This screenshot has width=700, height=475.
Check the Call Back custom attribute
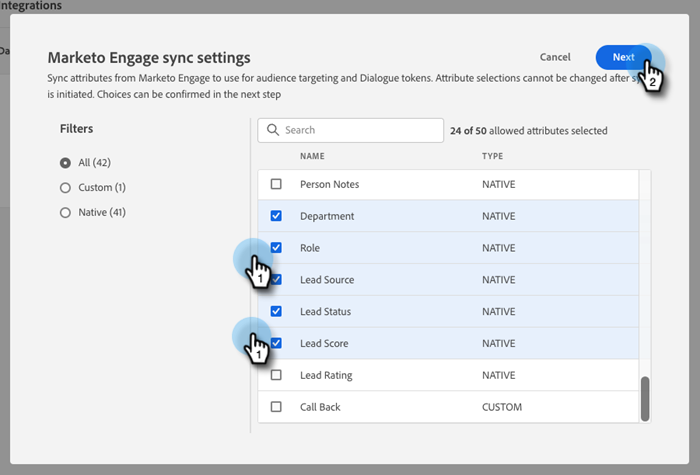[x=277, y=408]
